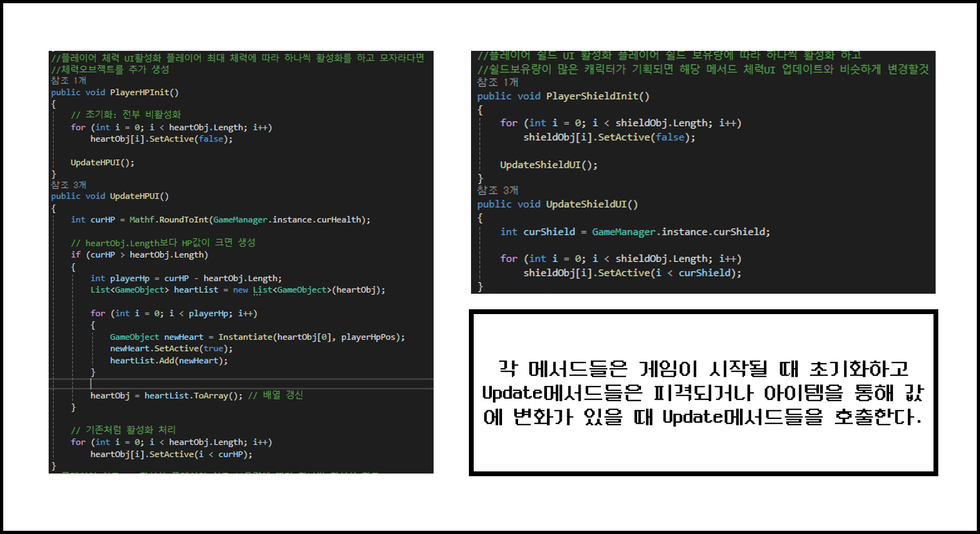The image size is (980, 534).
Task: Click the 'UpdateShieldUI();' call inside PlayerShieldInit
Action: click(x=549, y=165)
